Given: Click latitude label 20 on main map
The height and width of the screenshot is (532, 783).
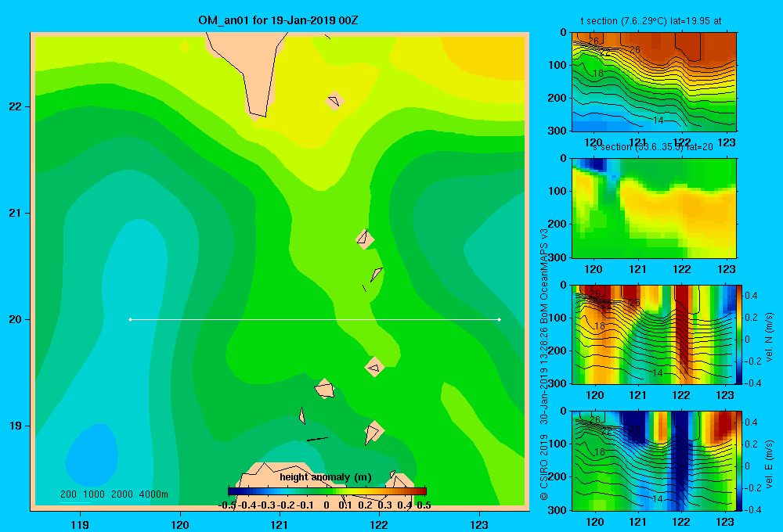Looking at the screenshot, I should point(16,319).
